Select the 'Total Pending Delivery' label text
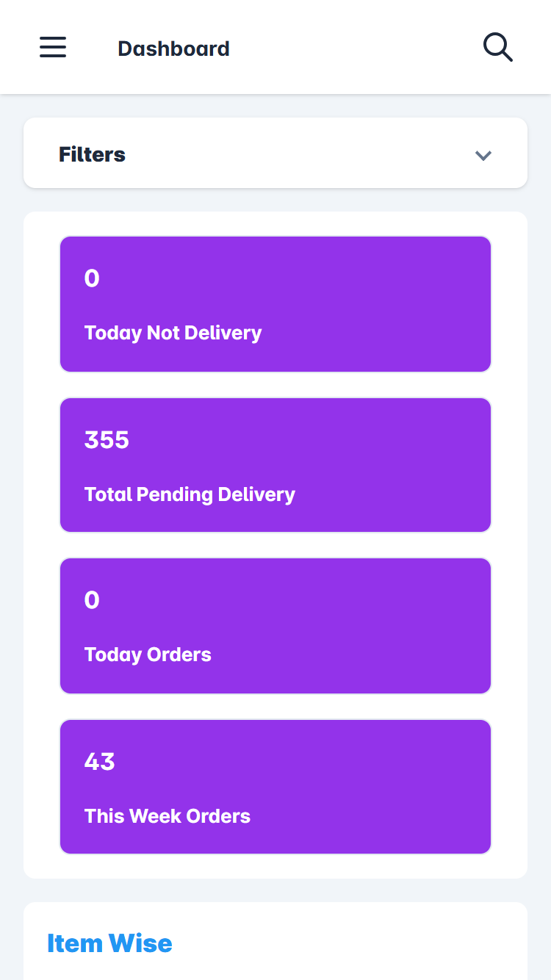 coord(190,494)
